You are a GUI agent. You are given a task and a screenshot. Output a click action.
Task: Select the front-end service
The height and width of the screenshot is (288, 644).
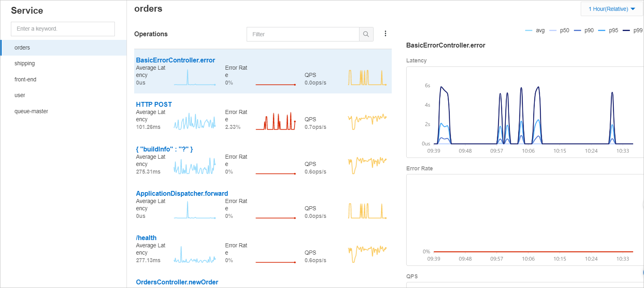64,79
